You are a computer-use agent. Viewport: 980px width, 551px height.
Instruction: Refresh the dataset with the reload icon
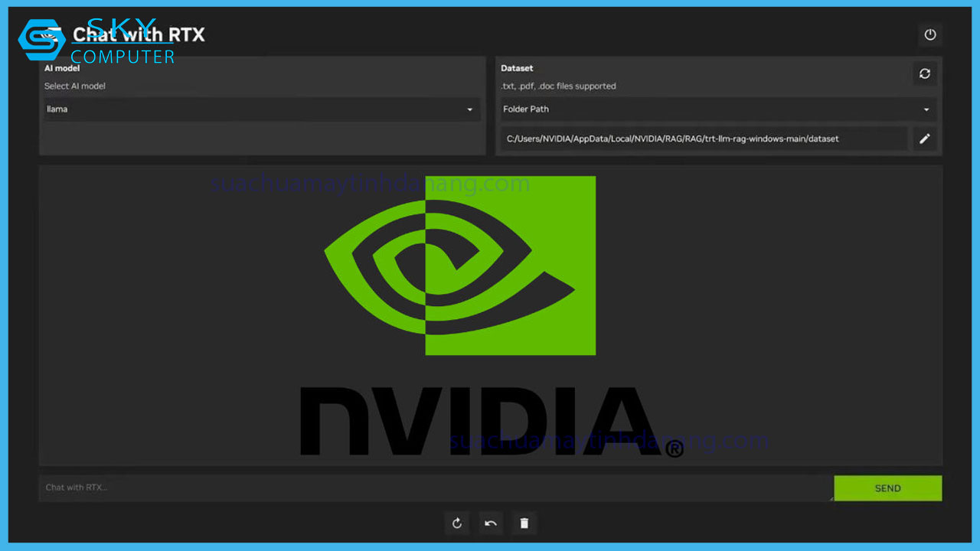click(x=925, y=73)
